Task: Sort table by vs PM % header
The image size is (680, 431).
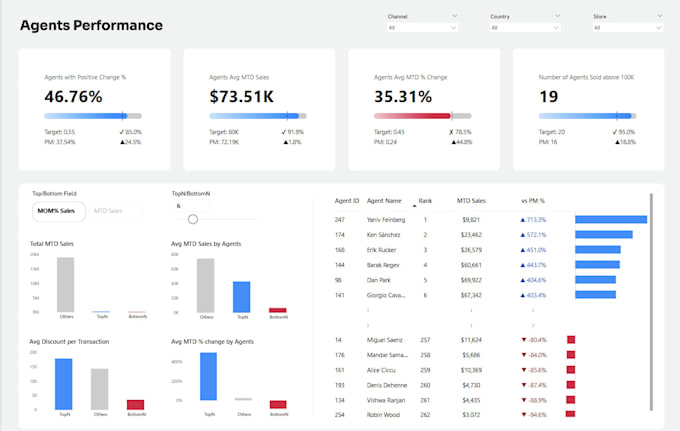Action: coord(533,201)
